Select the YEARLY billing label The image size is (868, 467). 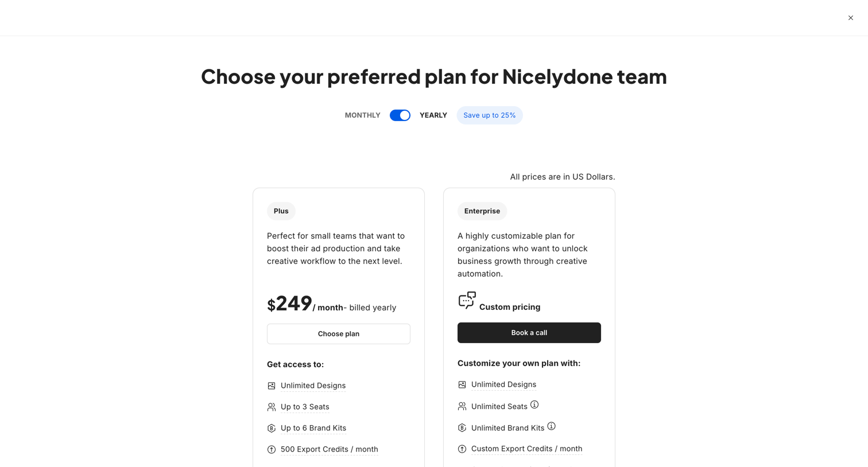tap(433, 115)
